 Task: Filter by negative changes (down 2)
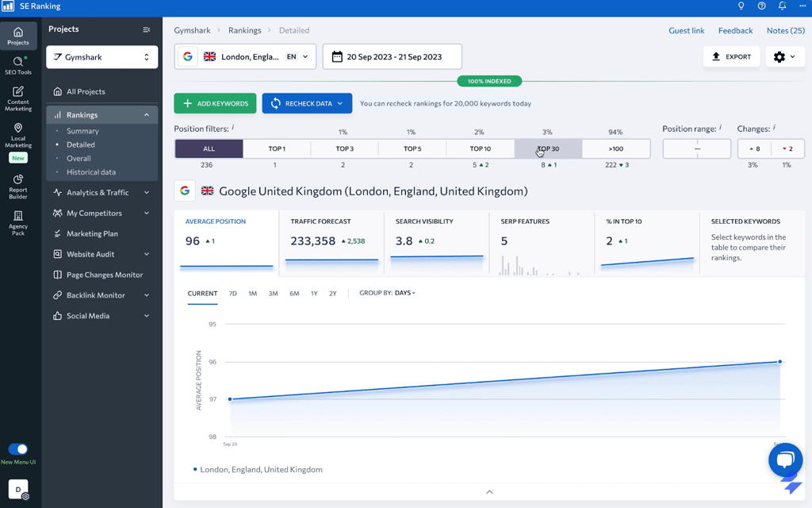tap(787, 148)
